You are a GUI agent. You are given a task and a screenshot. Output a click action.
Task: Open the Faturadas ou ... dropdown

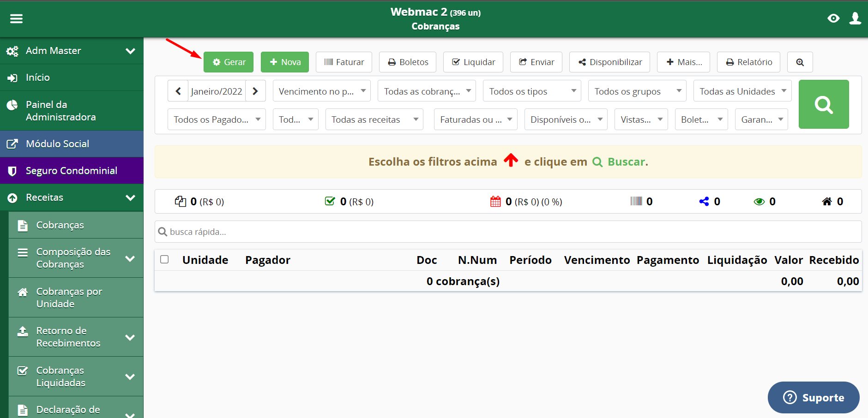click(476, 119)
